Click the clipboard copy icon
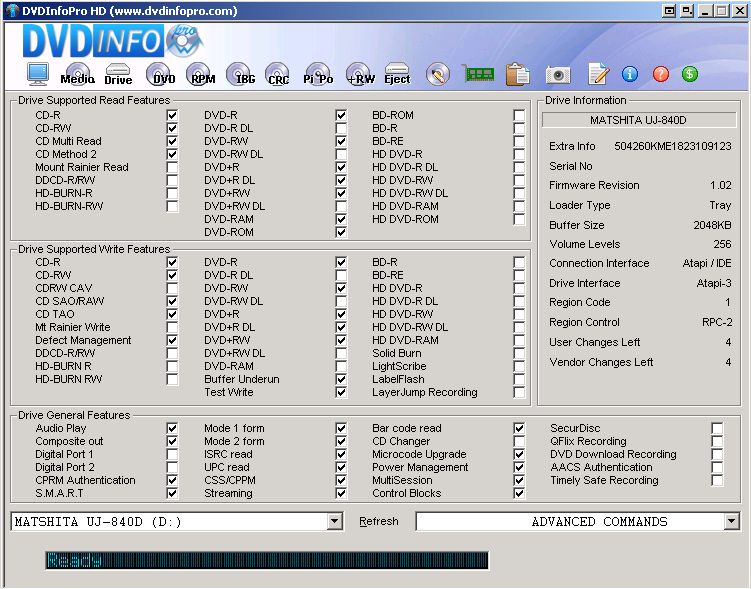This screenshot has height=589, width=751. [517, 74]
